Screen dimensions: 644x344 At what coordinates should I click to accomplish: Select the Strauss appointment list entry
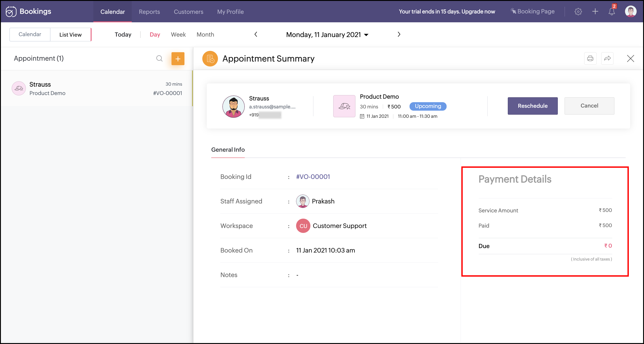[x=97, y=88]
